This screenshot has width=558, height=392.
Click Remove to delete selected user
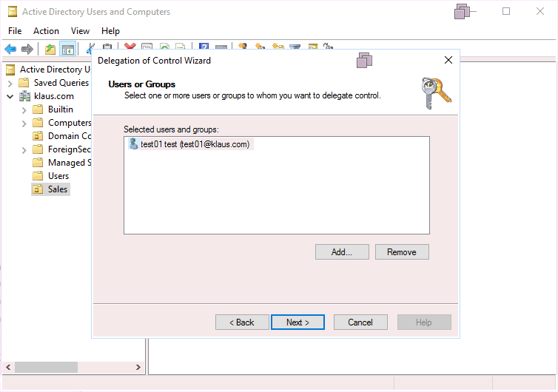click(x=402, y=252)
